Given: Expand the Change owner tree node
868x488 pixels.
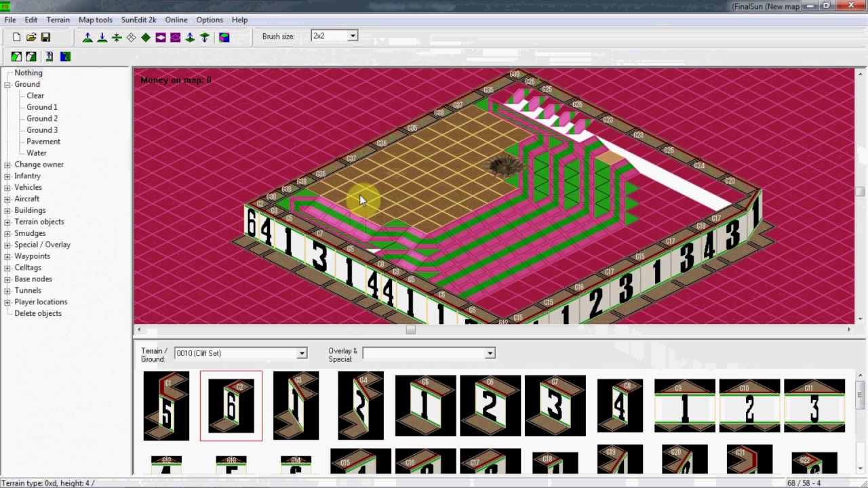Looking at the screenshot, I should click(7, 165).
